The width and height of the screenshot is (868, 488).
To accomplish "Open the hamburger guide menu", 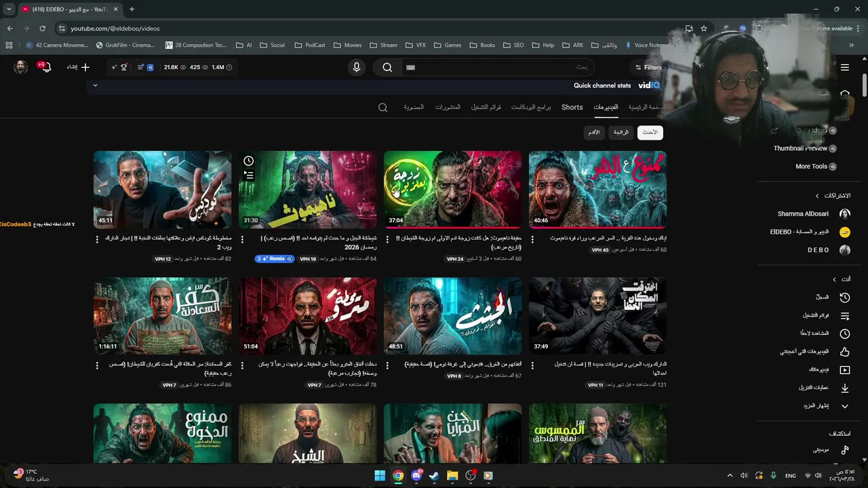I will 845,67.
